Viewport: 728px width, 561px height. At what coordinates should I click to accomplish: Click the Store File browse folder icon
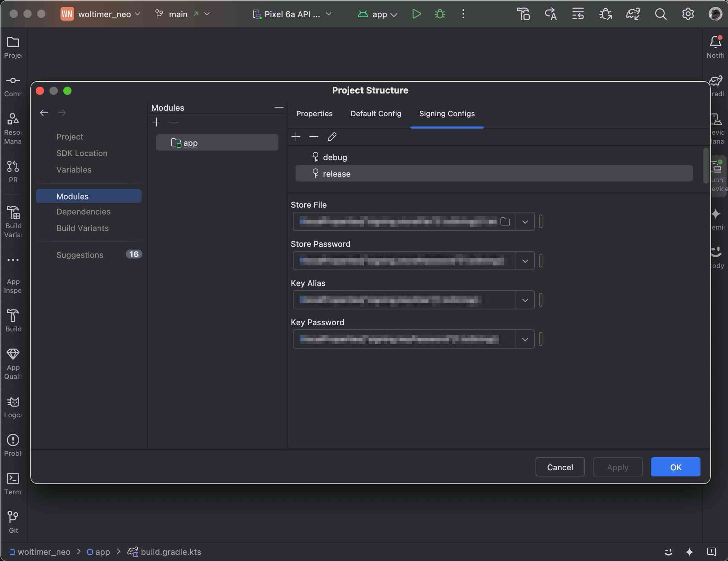click(505, 222)
